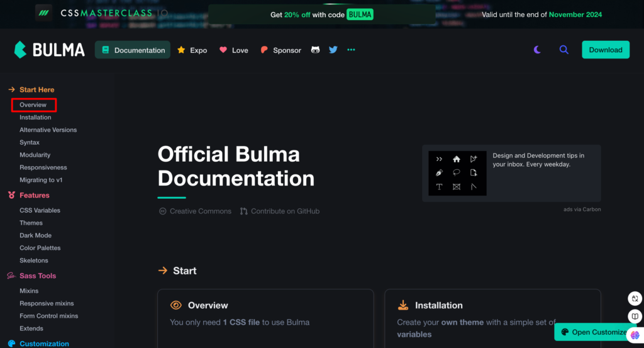Screen dimensions: 644x348
Task: Open Skeletons sidebar link
Action: (34, 261)
